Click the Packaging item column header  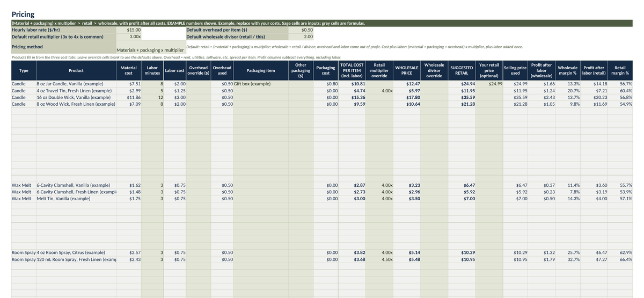[260, 71]
